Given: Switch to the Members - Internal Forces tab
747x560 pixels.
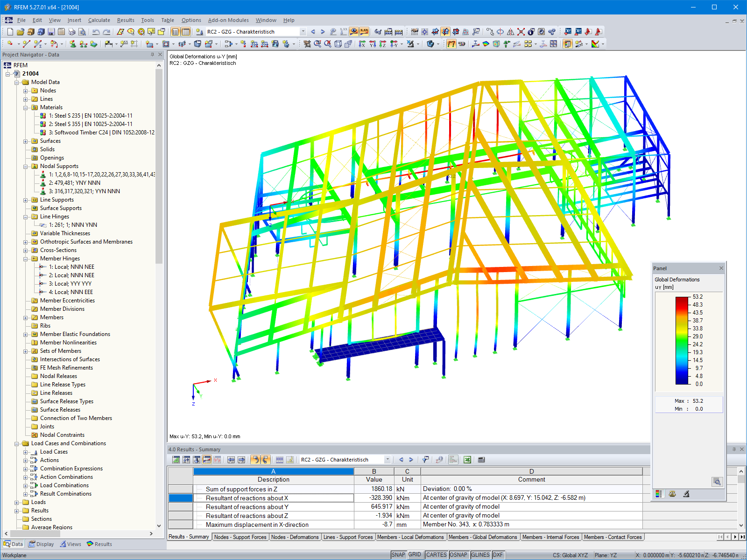Looking at the screenshot, I should [551, 537].
